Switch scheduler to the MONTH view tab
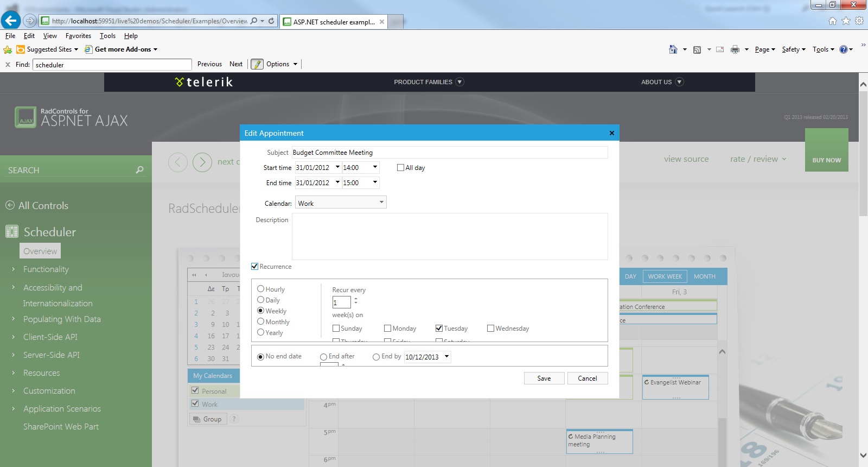 [705, 276]
